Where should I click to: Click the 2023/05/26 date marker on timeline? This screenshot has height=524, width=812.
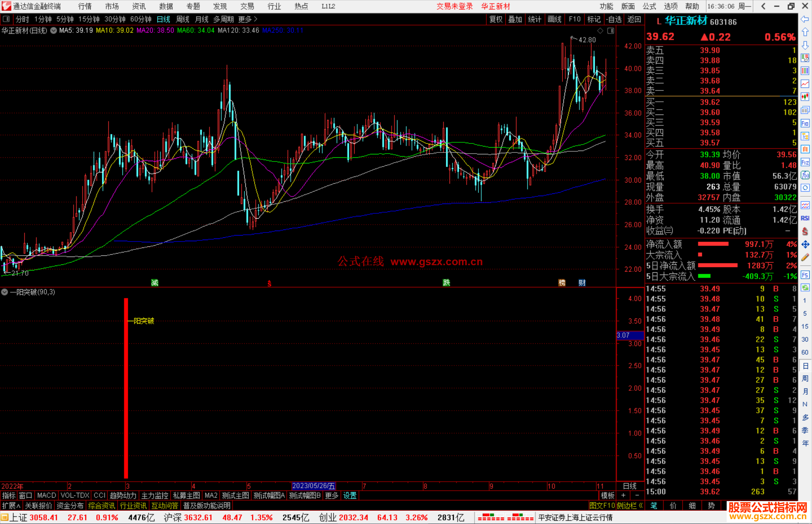point(314,486)
